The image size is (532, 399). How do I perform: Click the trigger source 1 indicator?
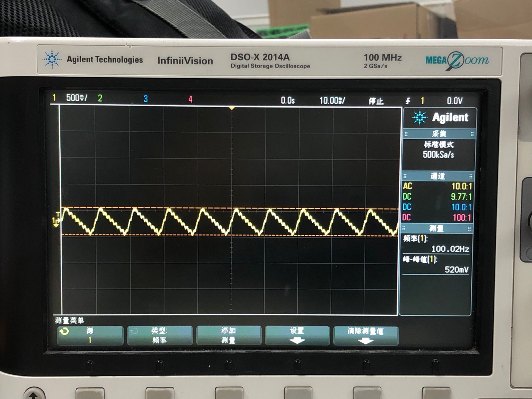422,101
